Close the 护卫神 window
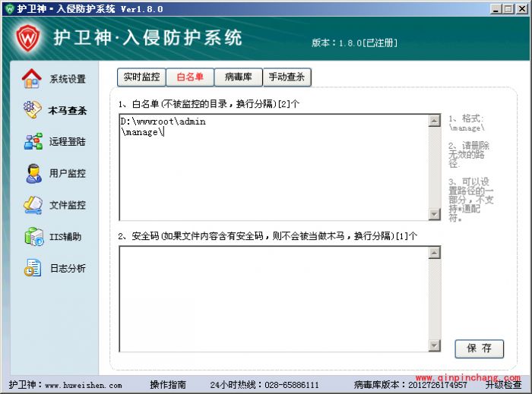This screenshot has height=394, width=532. click(522, 9)
